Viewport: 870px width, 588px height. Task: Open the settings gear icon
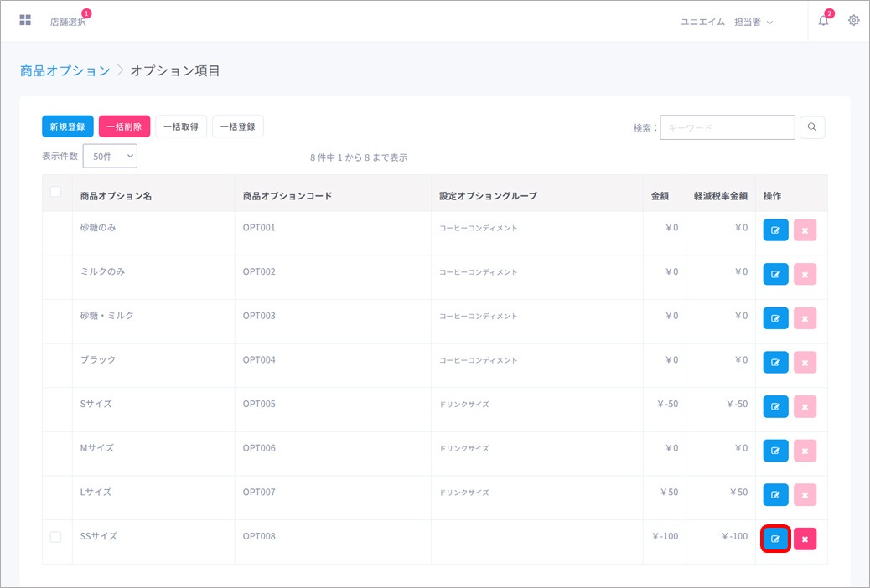[853, 21]
